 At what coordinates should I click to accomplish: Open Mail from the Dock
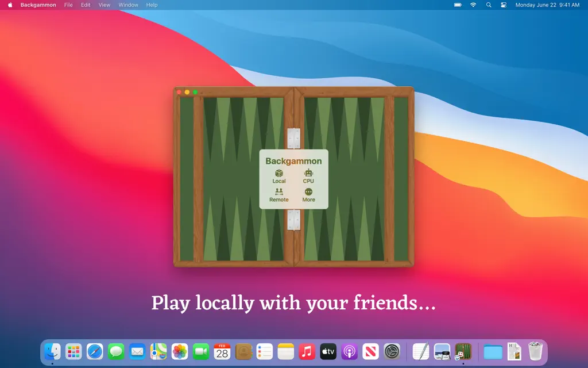[137, 352]
